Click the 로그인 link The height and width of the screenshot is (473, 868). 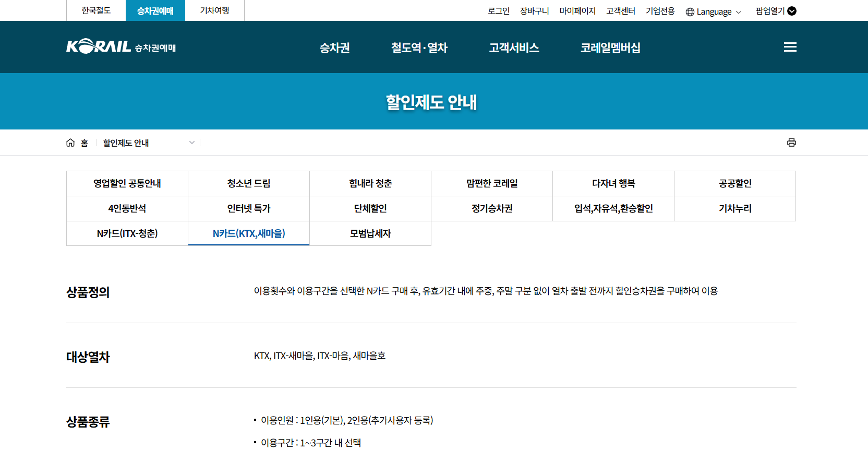(499, 11)
